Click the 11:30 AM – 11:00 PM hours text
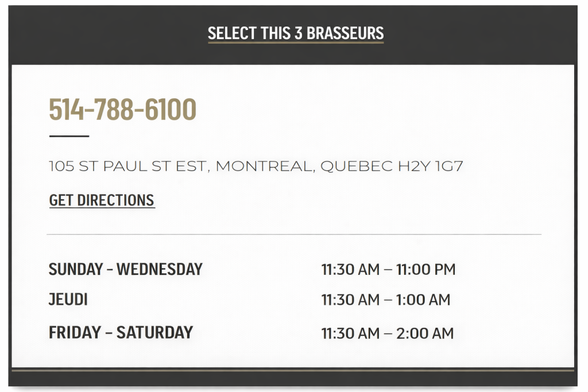 pos(388,269)
